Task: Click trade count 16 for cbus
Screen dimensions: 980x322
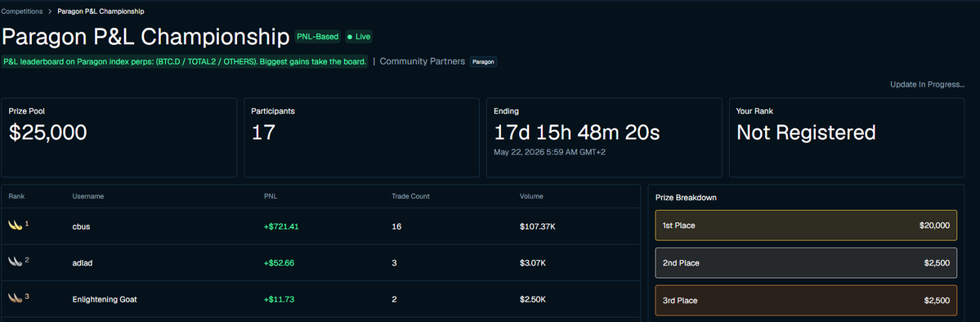Action: (396, 226)
